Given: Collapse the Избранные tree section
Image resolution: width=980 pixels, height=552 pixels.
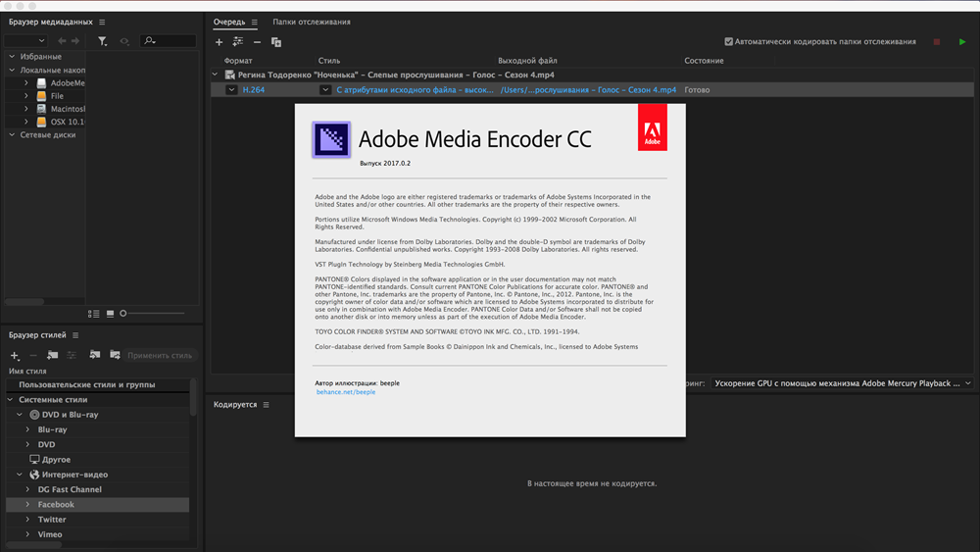Looking at the screenshot, I should tap(12, 56).
